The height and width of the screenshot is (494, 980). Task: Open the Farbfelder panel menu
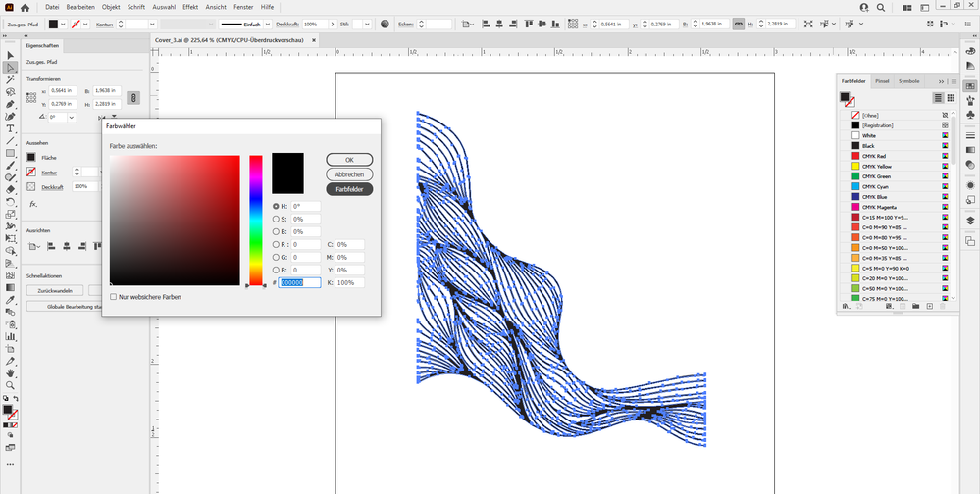[954, 81]
